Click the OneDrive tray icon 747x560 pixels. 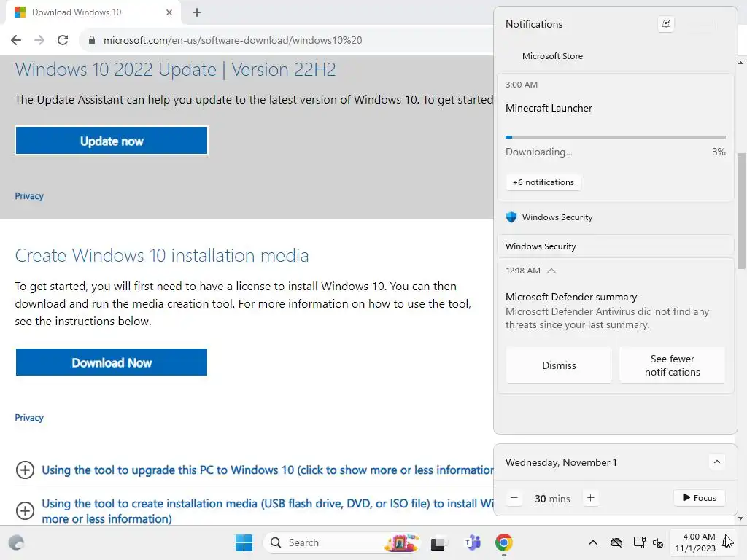pyautogui.click(x=616, y=542)
